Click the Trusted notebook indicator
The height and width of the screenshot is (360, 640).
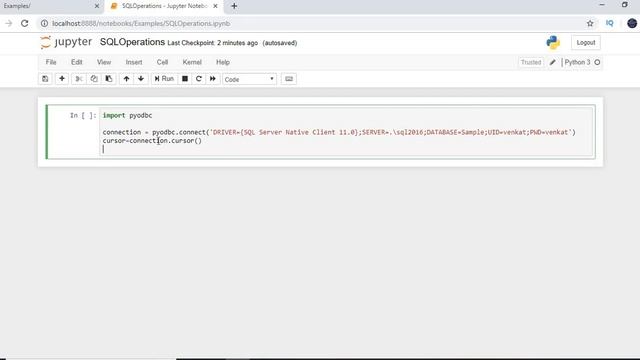[x=531, y=62]
